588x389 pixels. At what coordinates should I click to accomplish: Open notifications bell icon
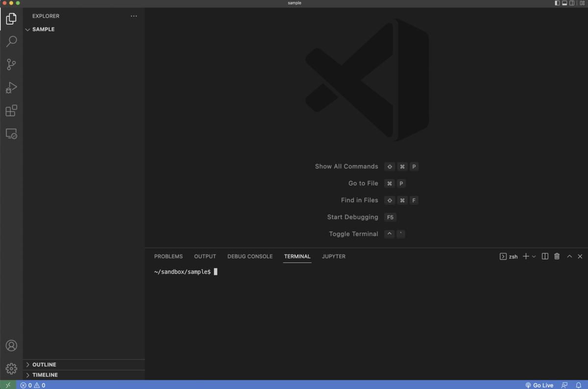579,385
